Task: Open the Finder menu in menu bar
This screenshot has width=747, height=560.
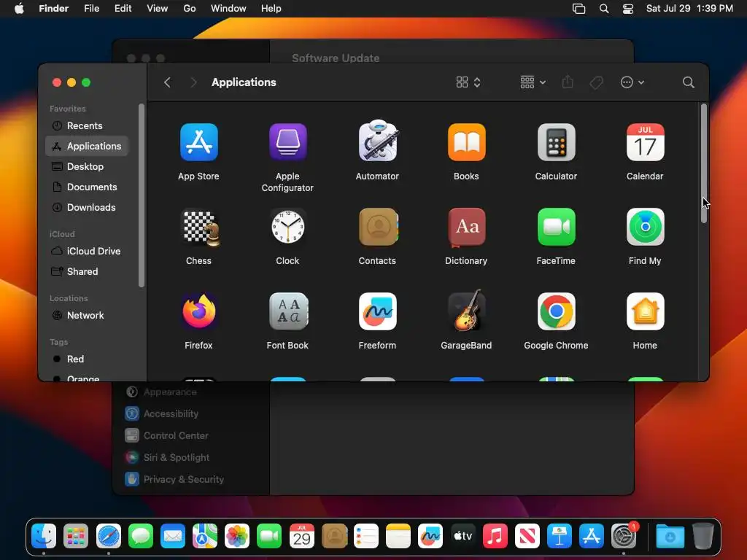Action: [53, 8]
